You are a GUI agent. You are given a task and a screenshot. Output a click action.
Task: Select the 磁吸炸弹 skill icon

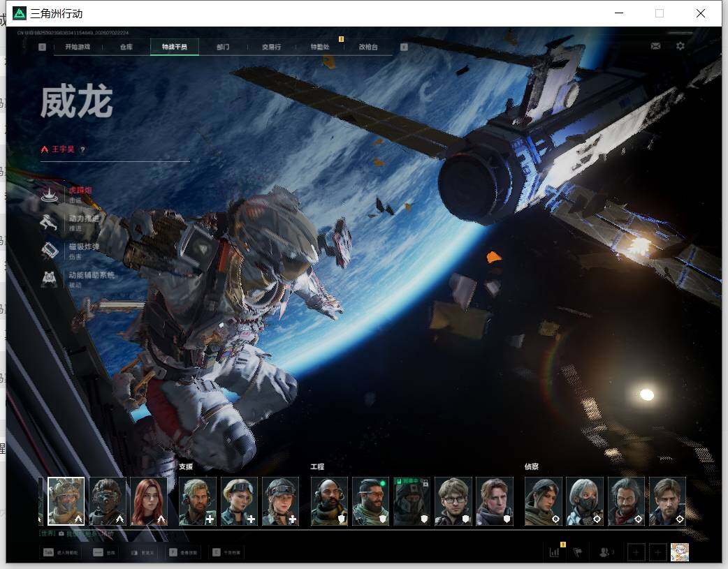tap(49, 251)
